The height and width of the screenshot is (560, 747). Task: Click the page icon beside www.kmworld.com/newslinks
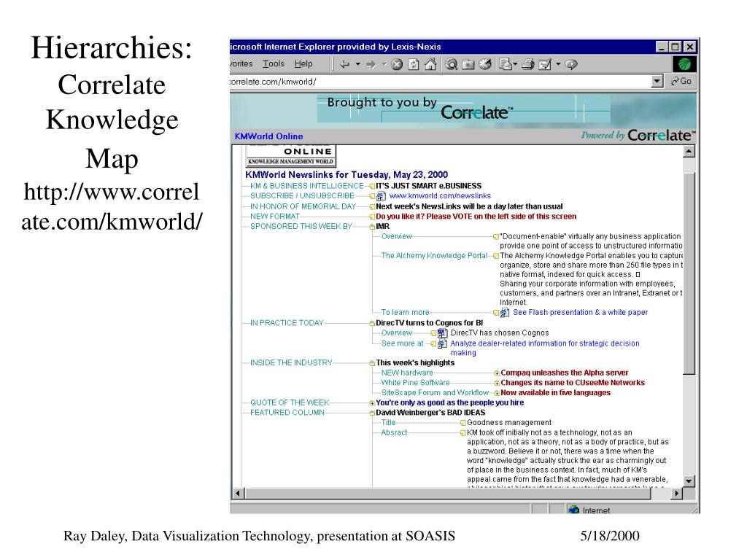[x=381, y=196]
